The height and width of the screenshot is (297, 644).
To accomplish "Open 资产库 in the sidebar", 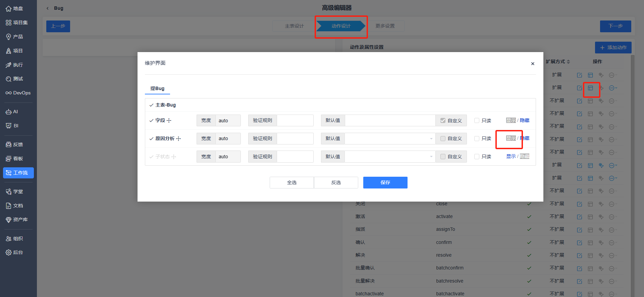I will (x=17, y=219).
